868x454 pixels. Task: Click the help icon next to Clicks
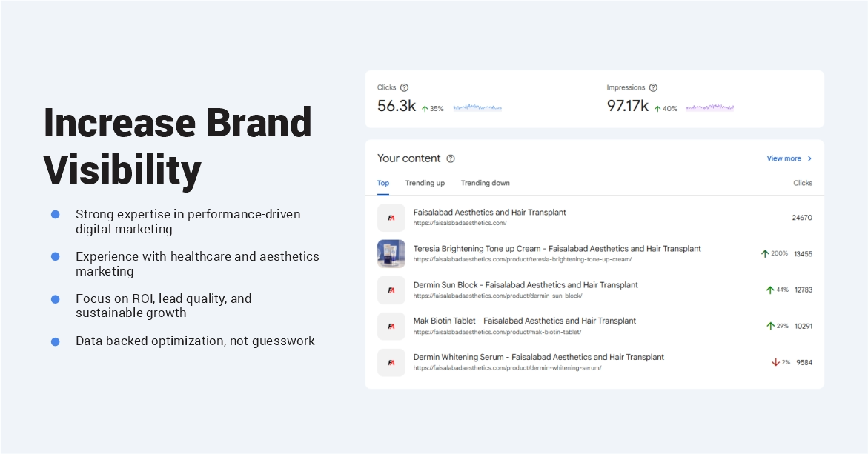coord(404,87)
